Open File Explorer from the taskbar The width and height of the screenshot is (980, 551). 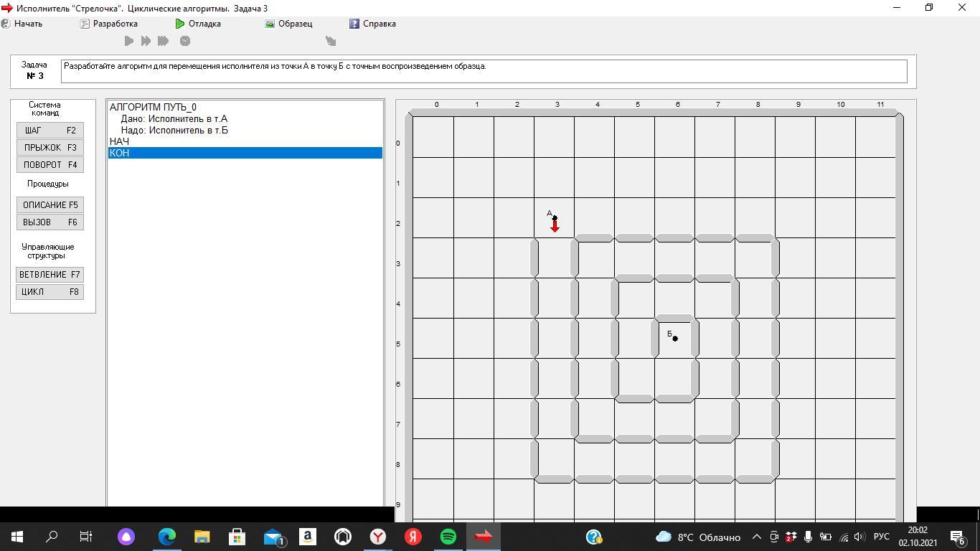[202, 537]
